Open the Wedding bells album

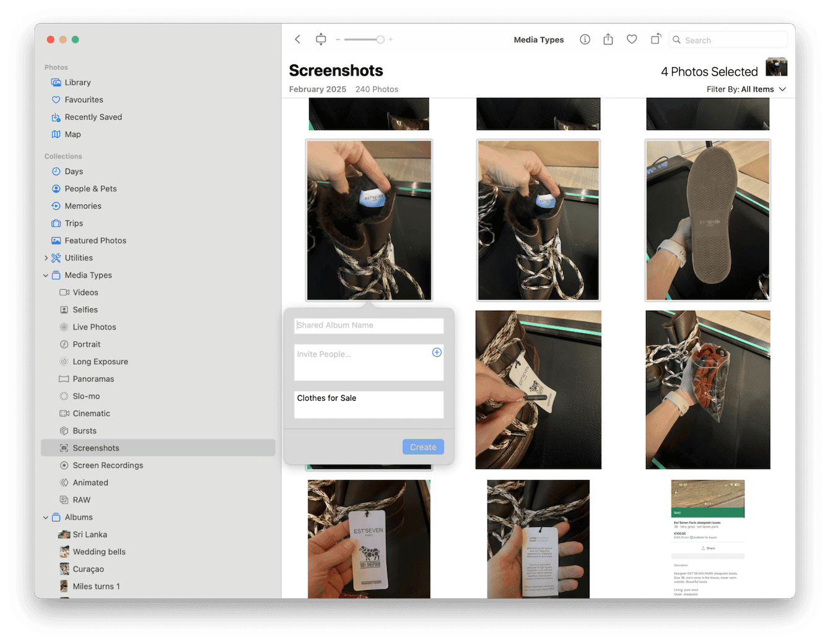100,551
